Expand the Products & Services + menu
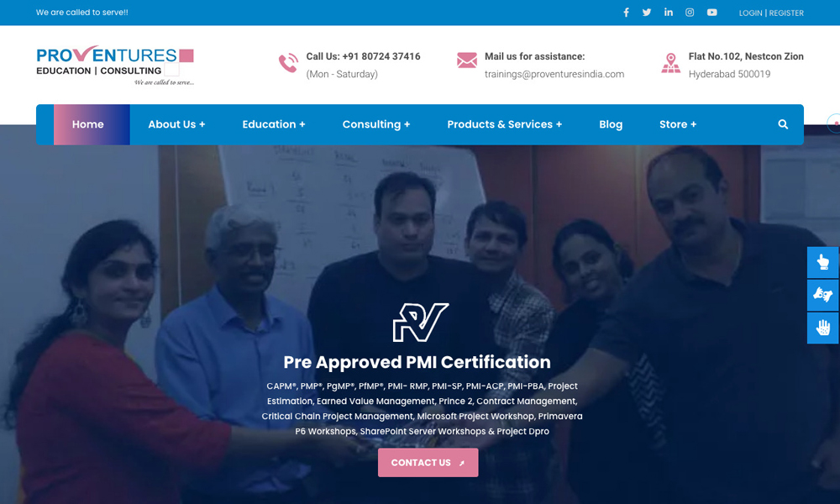This screenshot has width=840, height=504. (x=505, y=124)
